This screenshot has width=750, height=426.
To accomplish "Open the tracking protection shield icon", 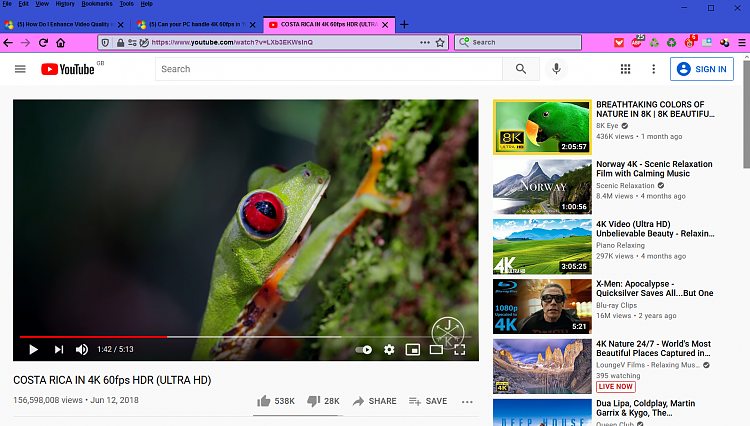I will click(x=105, y=43).
